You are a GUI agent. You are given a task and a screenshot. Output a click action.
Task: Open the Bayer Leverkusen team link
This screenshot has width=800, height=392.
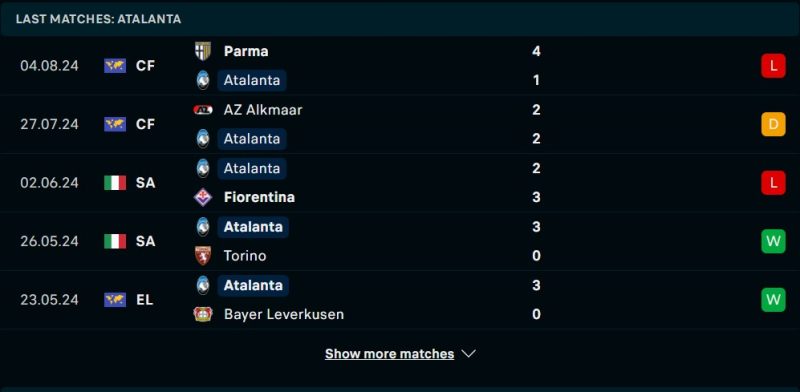284,314
